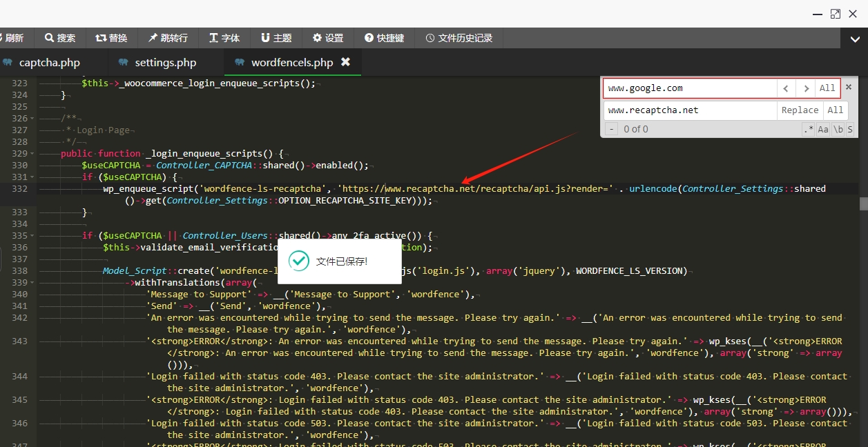Toggle case-sensitive search (Aa)
This screenshot has height=447, width=868.
click(823, 129)
